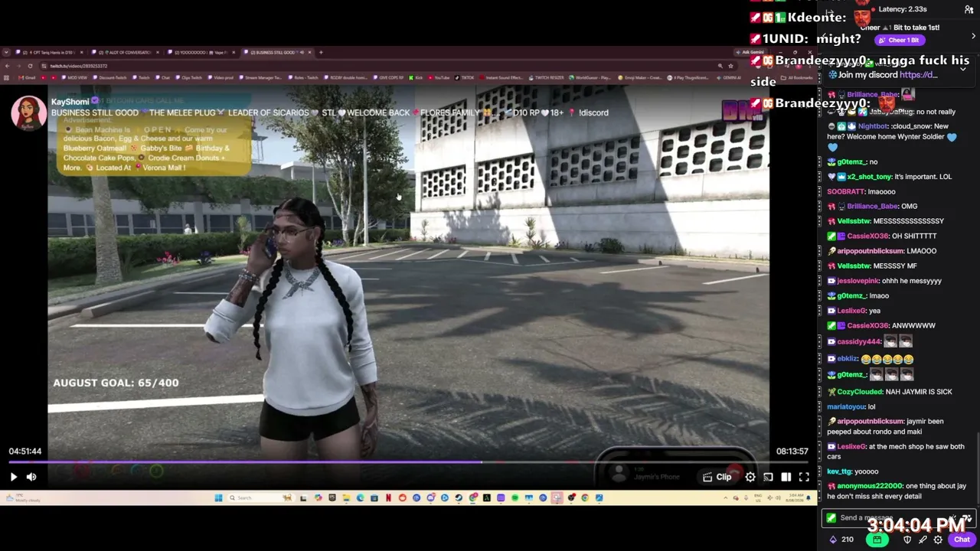Reload the page with the browser refresh icon
This screenshot has width=980, height=551.
pos(30,66)
